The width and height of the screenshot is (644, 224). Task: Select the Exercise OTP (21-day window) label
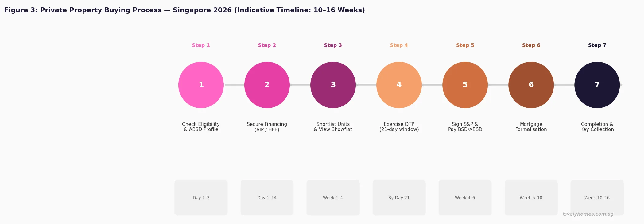[399, 127]
